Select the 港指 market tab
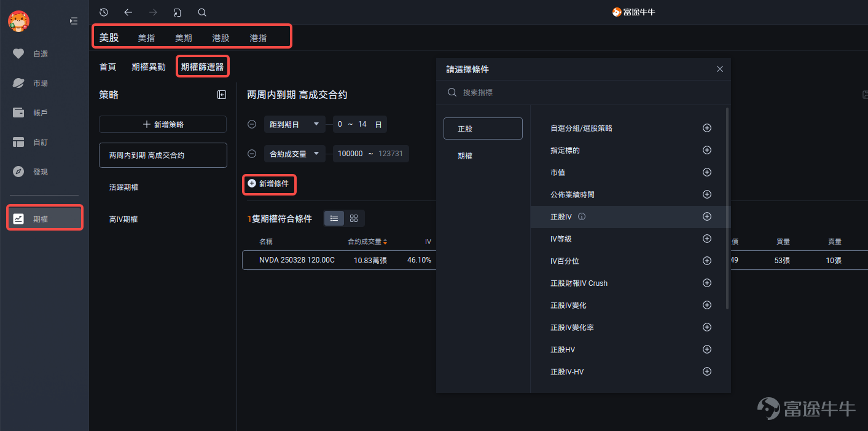868x431 pixels. pyautogui.click(x=258, y=38)
